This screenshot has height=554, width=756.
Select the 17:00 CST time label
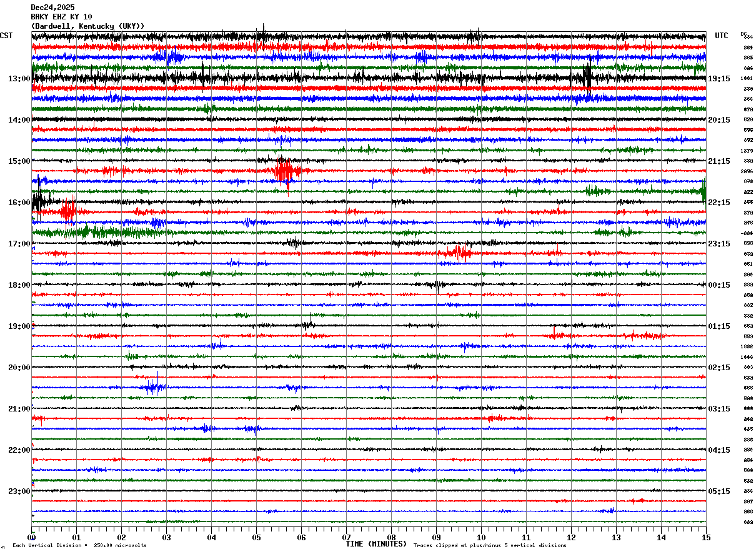point(19,244)
